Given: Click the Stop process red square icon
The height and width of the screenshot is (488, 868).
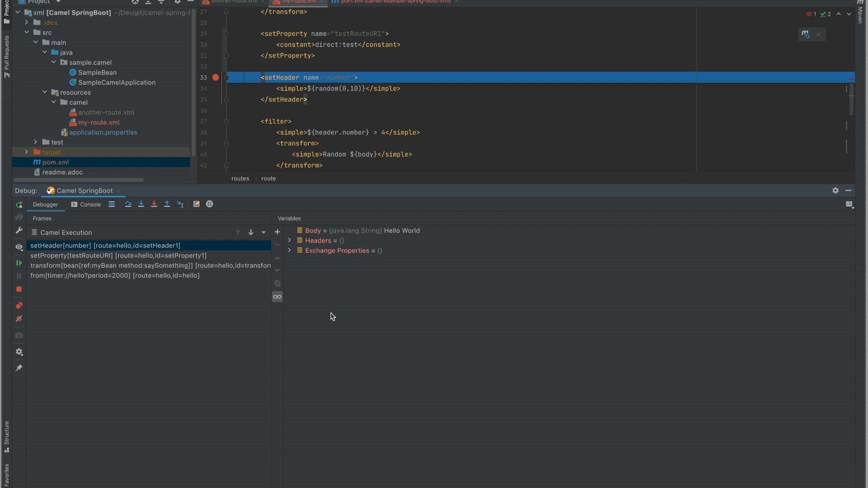Looking at the screenshot, I should click(19, 289).
